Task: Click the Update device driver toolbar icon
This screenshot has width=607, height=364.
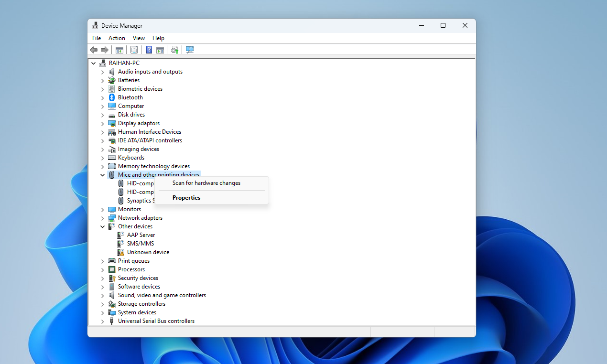Action: point(175,50)
